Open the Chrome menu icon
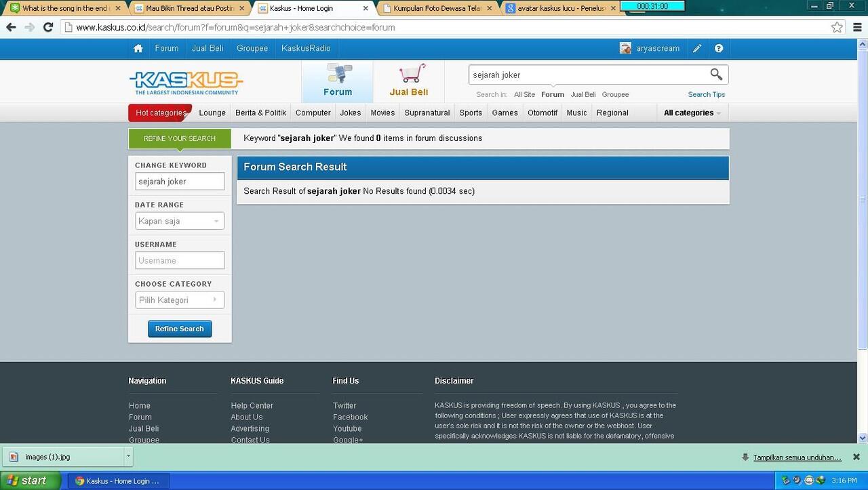The width and height of the screenshot is (868, 490). coord(857,28)
